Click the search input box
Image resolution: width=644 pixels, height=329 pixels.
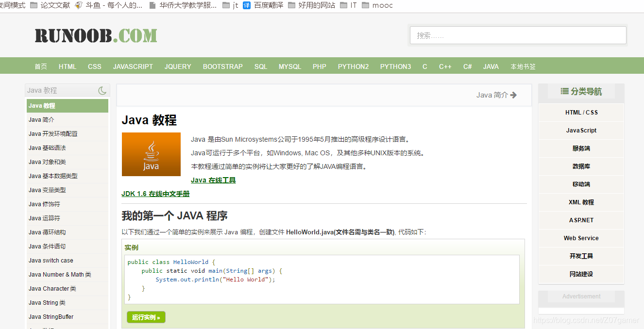(x=518, y=35)
